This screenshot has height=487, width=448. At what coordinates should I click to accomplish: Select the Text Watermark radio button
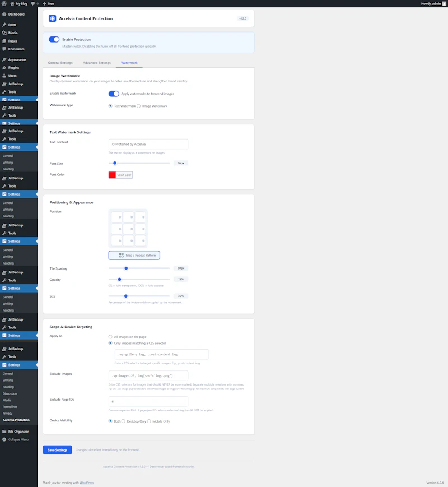point(110,106)
